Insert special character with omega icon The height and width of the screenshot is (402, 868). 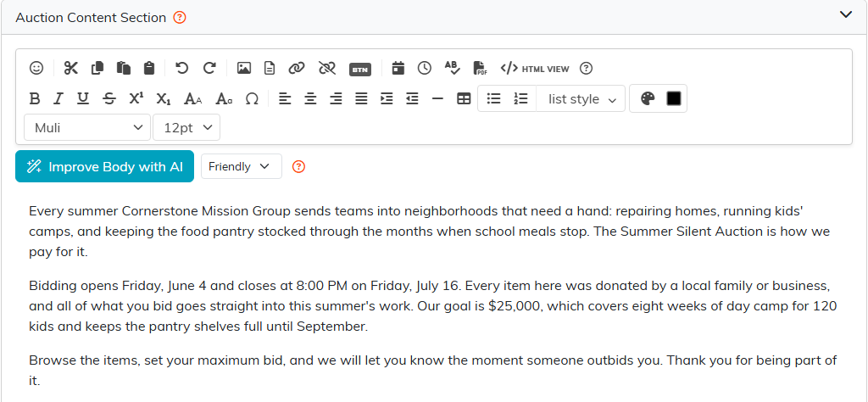pos(252,99)
